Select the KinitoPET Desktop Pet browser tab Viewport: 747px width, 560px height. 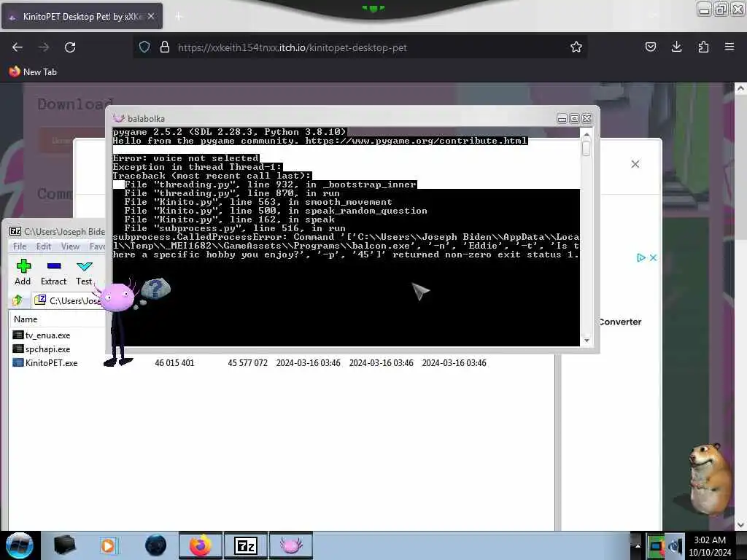[x=82, y=16]
